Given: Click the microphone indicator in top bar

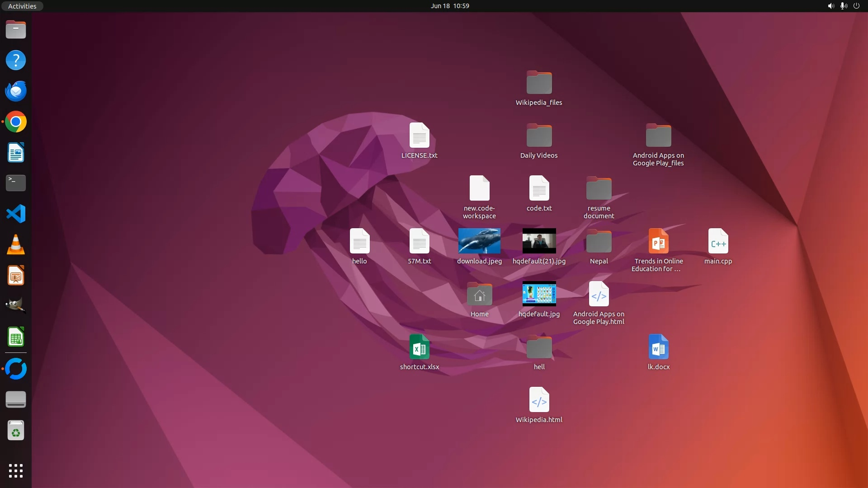Looking at the screenshot, I should click(844, 6).
